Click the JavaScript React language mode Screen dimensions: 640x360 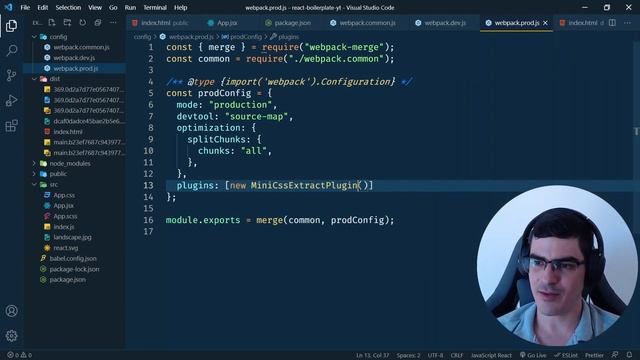(491, 355)
